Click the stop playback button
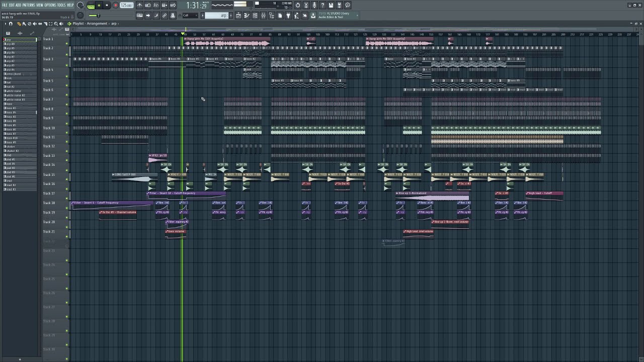This screenshot has height=362, width=644. (x=107, y=6)
